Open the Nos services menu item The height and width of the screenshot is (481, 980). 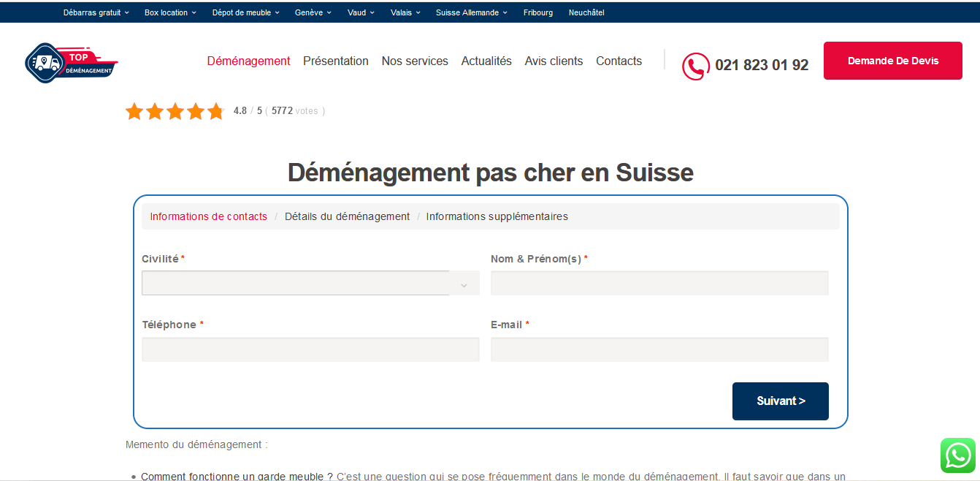click(415, 61)
